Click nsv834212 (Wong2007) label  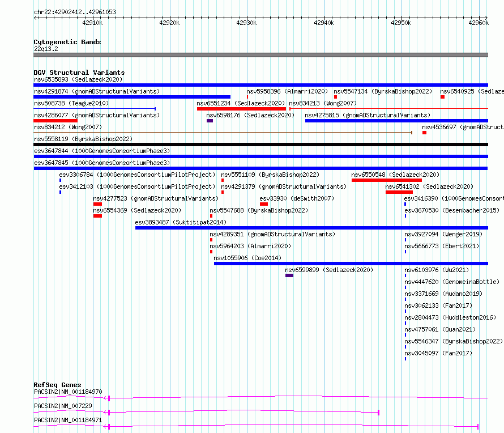pyautogui.click(x=68, y=127)
